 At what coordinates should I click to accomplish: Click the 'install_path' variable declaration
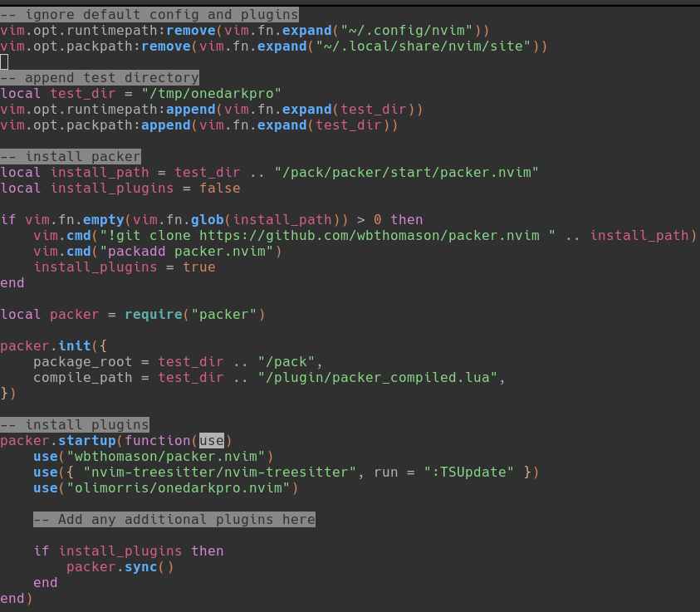pyautogui.click(x=100, y=172)
